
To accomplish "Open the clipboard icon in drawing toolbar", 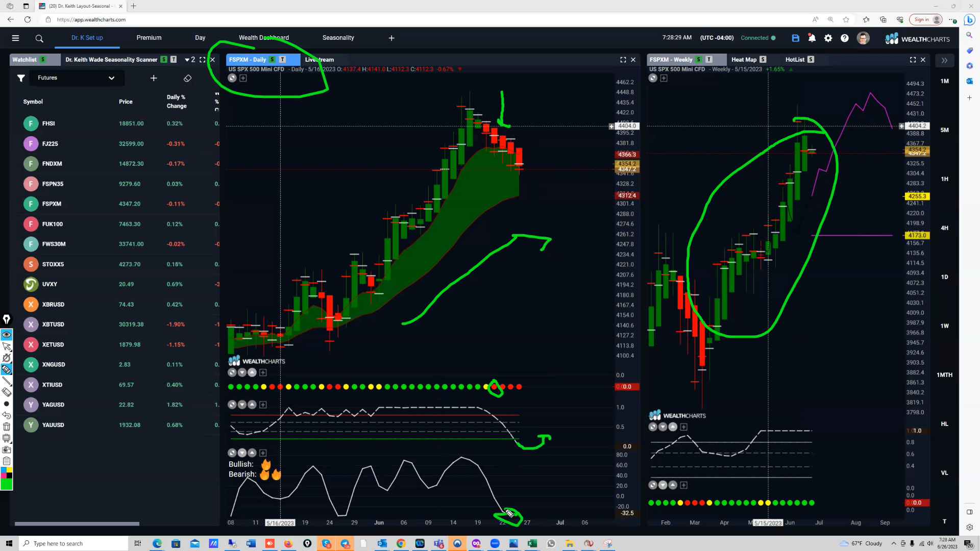I will tap(7, 461).
